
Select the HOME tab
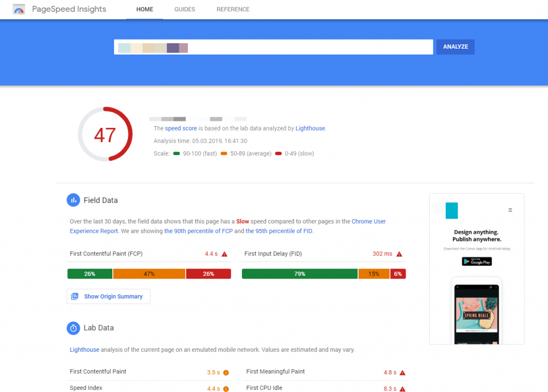click(144, 9)
